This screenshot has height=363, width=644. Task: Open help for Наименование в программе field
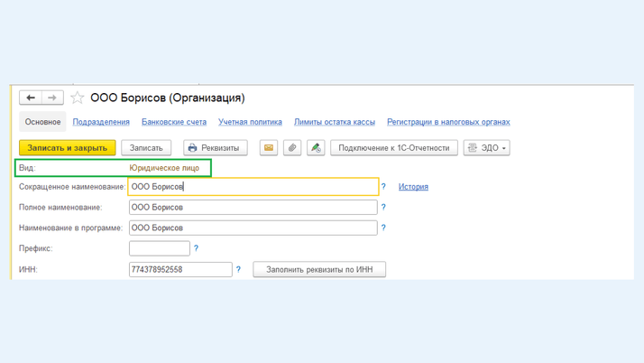383,228
